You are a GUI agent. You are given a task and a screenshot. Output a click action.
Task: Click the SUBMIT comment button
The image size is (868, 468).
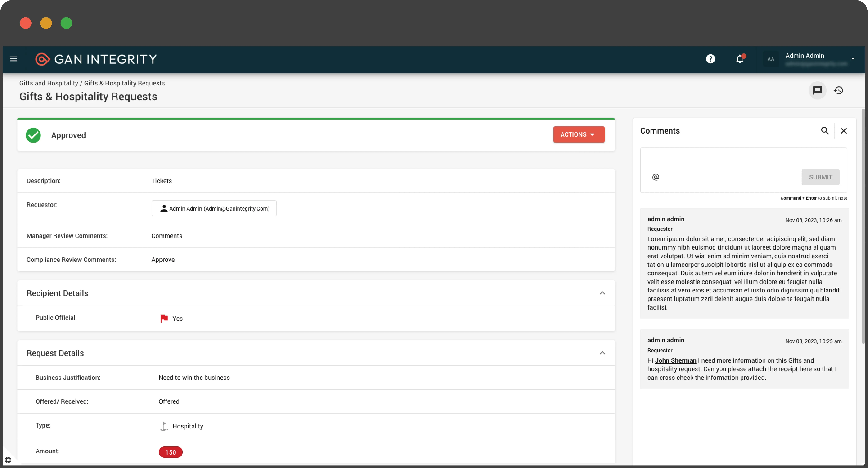pos(821,177)
